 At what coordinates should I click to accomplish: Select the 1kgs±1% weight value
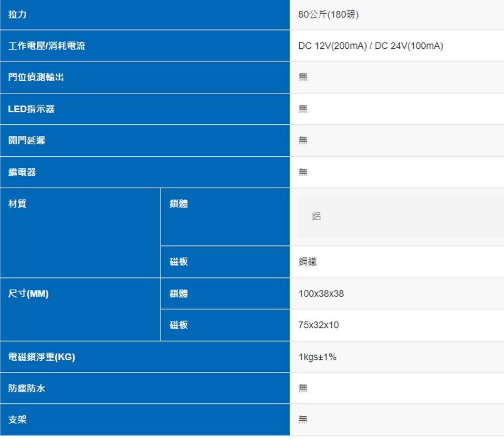317,357
